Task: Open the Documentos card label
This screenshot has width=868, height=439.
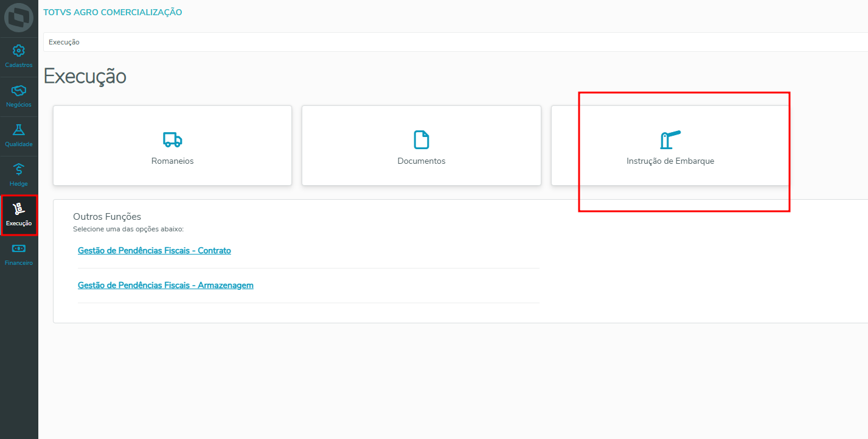Action: [x=422, y=161]
